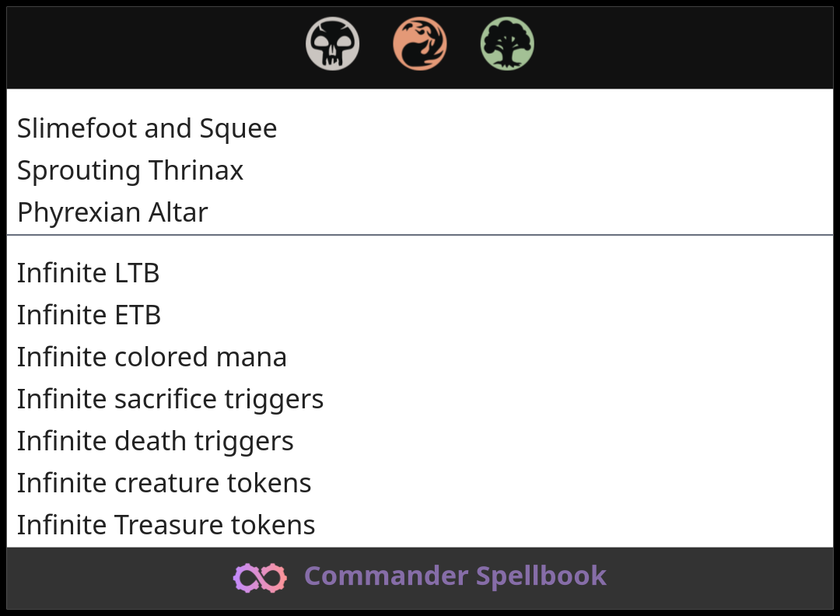Click the divider line between cards and results
840x616 pixels.
click(x=420, y=234)
